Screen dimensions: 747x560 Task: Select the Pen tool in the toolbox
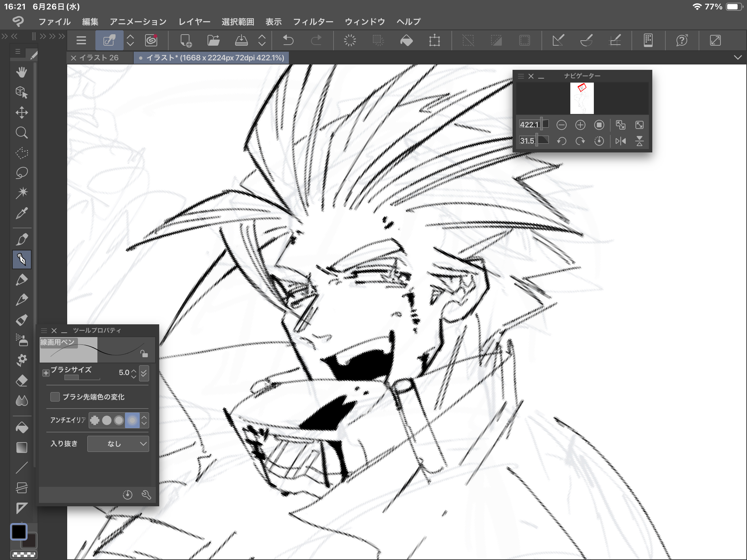click(x=21, y=260)
